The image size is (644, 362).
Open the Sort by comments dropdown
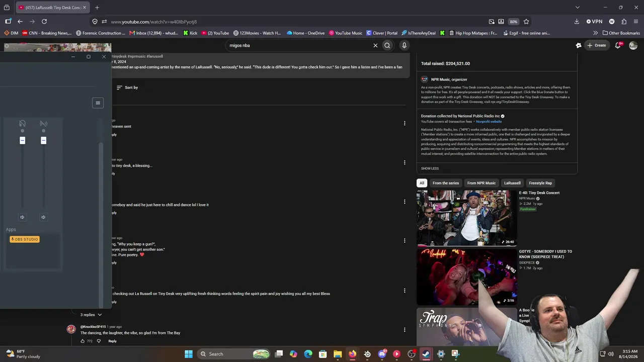click(x=127, y=87)
